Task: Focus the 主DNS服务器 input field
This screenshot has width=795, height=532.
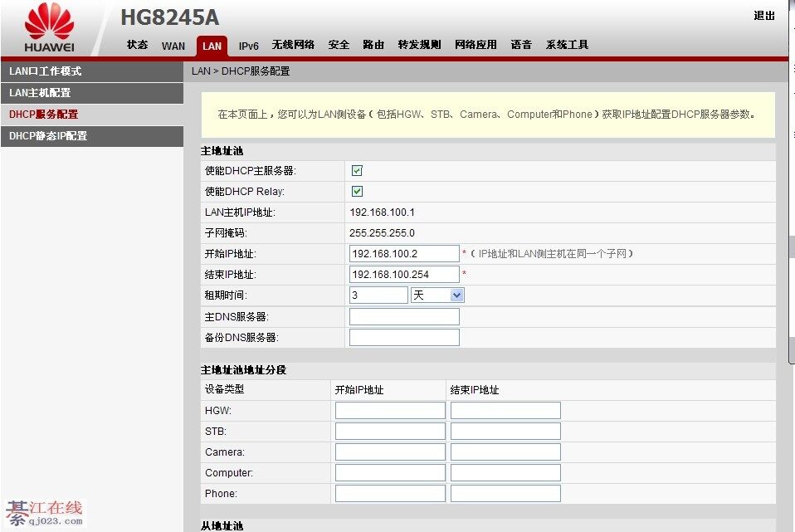Action: point(404,317)
